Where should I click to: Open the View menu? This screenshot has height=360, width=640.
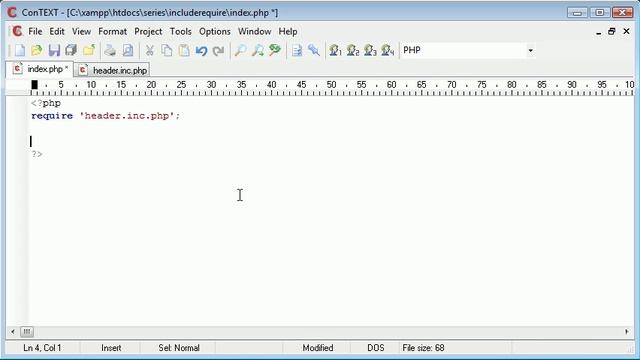click(81, 31)
